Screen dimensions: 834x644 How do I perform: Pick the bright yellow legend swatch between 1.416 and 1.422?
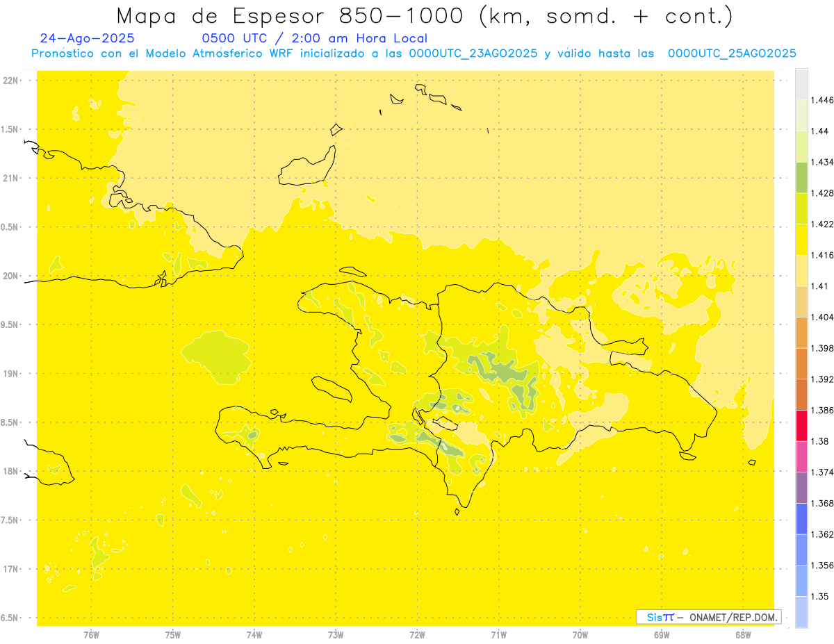tap(801, 239)
